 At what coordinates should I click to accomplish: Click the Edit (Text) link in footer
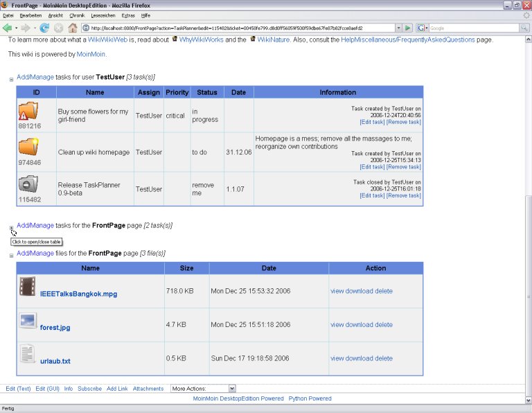[18, 389]
